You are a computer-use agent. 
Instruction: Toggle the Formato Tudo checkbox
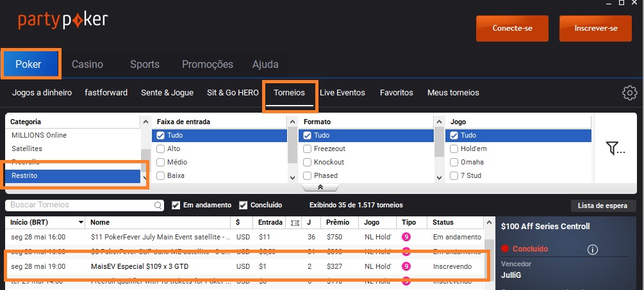coord(307,135)
